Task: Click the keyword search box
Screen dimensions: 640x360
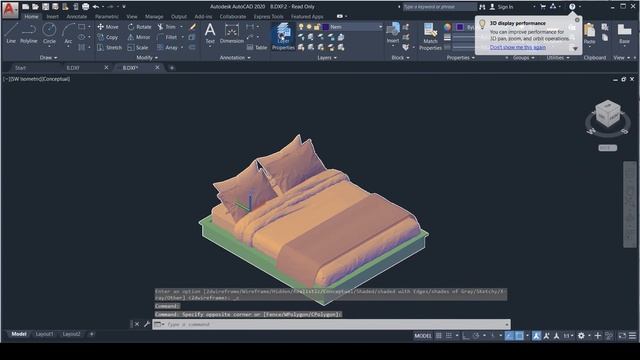Action: click(439, 7)
